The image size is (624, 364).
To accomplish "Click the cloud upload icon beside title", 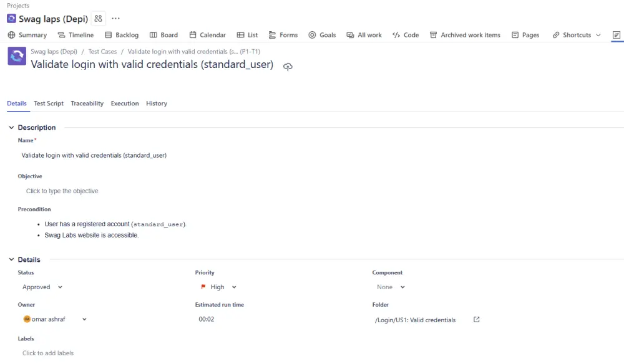I will 288,66.
